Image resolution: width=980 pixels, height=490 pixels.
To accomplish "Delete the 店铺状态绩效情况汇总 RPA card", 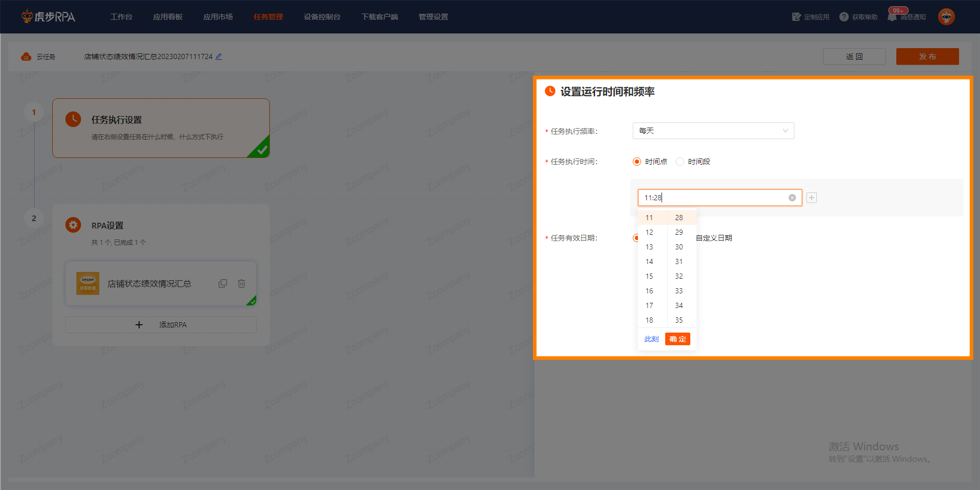I will tap(242, 283).
